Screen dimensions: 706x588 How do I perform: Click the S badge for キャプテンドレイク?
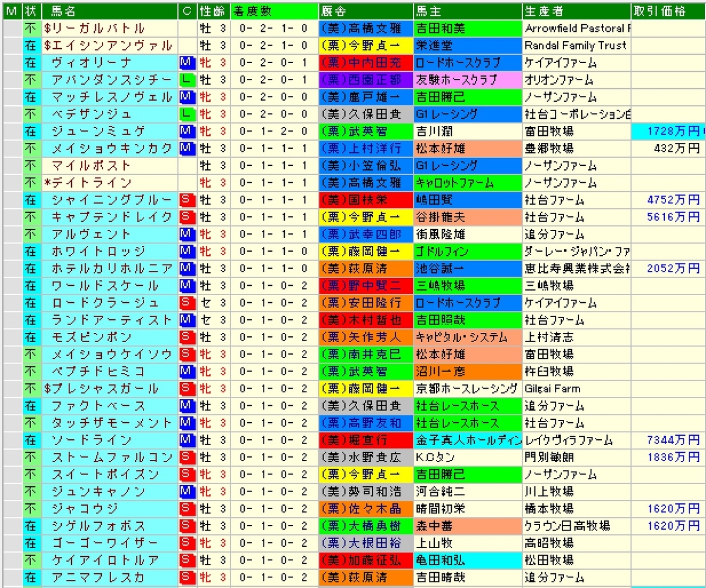pyautogui.click(x=187, y=217)
